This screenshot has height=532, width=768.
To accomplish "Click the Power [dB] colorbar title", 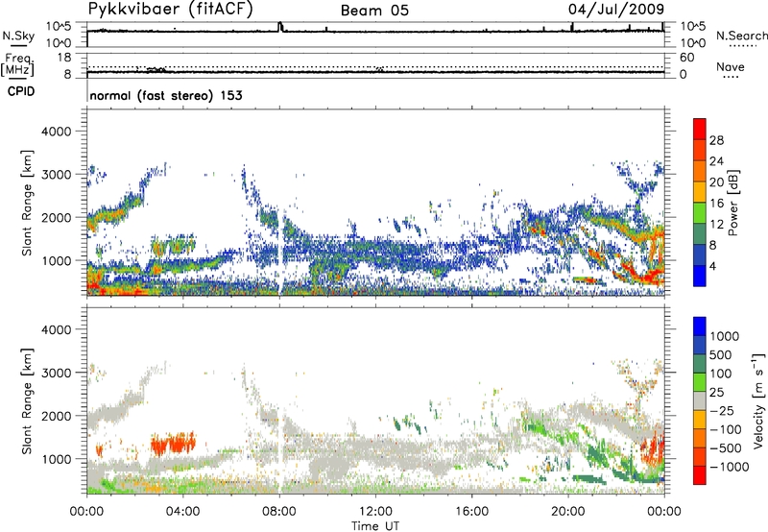I will pyautogui.click(x=733, y=203).
